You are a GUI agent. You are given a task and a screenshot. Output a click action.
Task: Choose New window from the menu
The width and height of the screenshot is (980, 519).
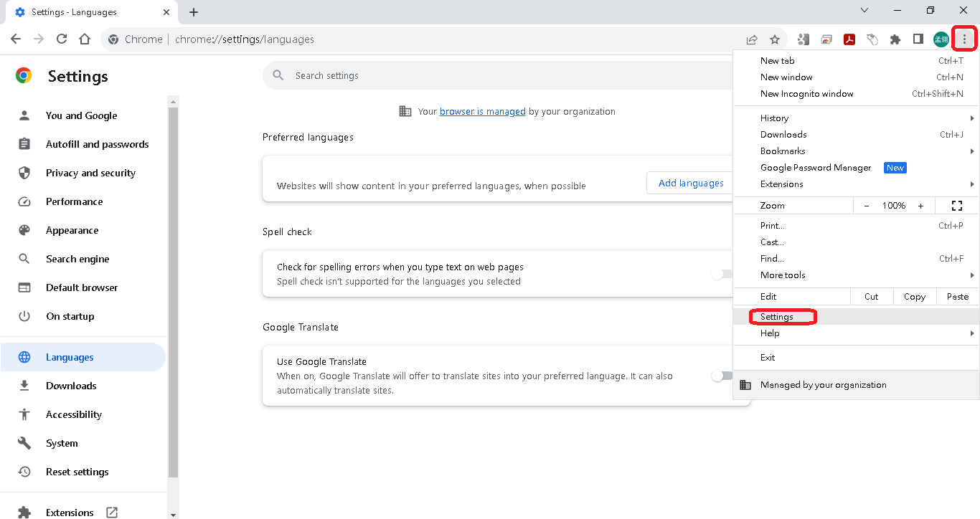[857, 77]
